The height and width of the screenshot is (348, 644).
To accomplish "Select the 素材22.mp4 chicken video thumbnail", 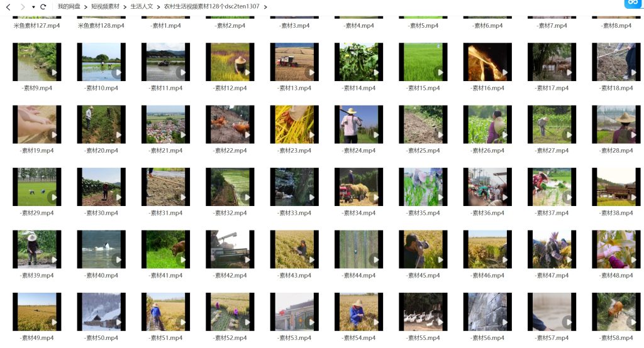I will pos(230,124).
